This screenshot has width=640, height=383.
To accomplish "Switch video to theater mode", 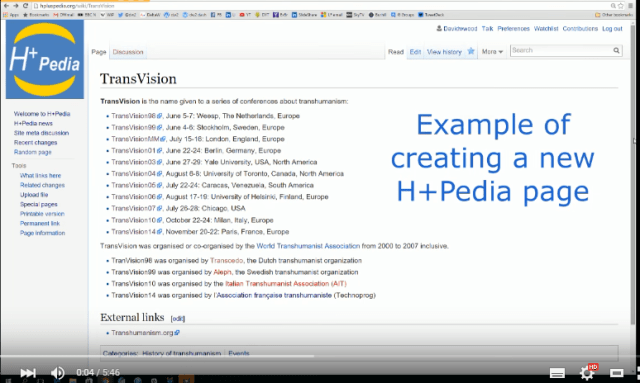I will tap(616, 373).
